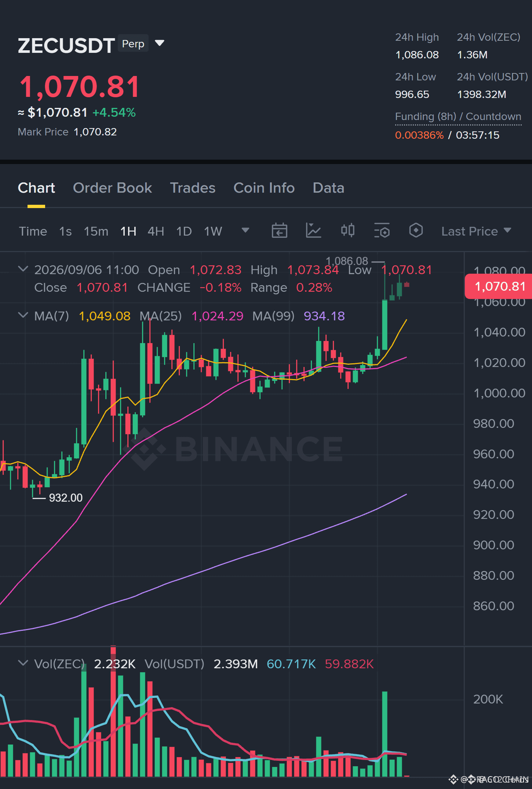Open the calendar date jump icon
Screen dimensions: 532x789
click(279, 231)
